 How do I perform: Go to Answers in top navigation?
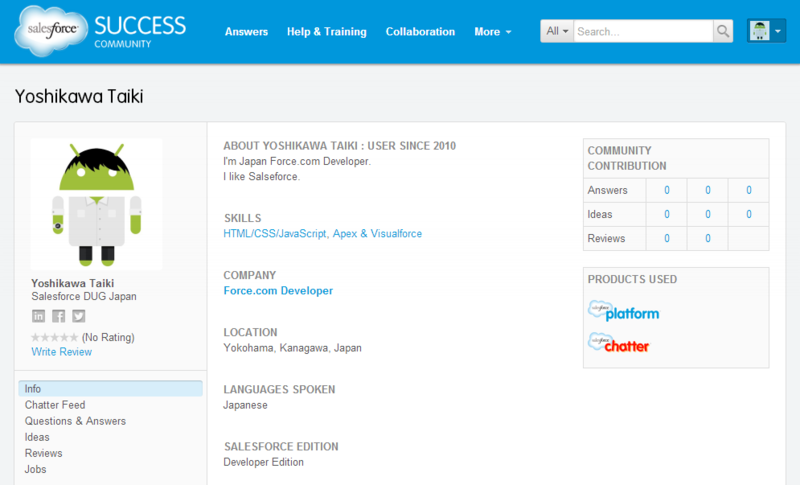pyautogui.click(x=246, y=32)
